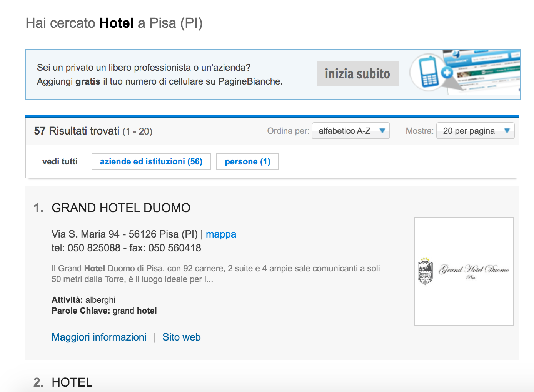Click the arrow beside 20 per pagina
This screenshot has height=392, width=534.
click(507, 131)
